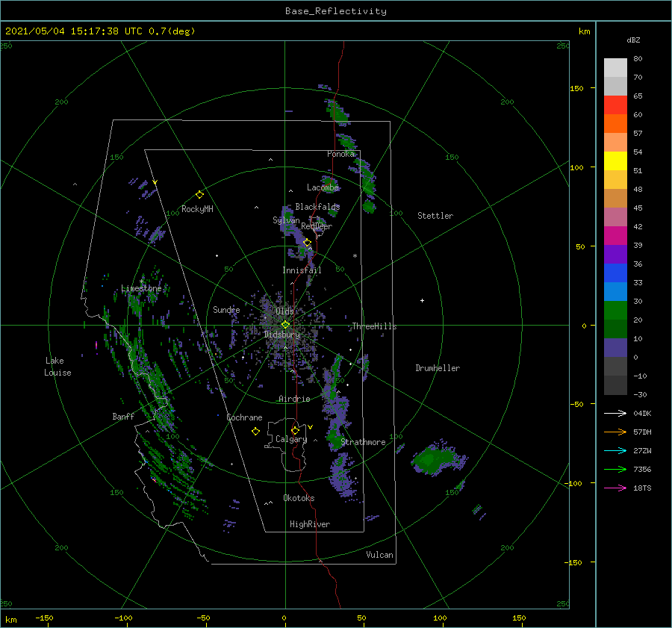672x628 pixels.
Task: Click the Lacombe city label
Action: pos(323,187)
